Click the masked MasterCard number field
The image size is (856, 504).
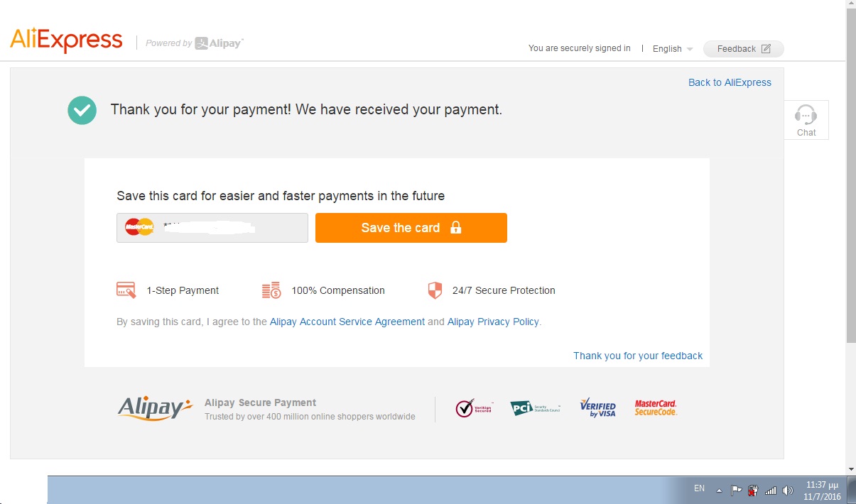(212, 228)
